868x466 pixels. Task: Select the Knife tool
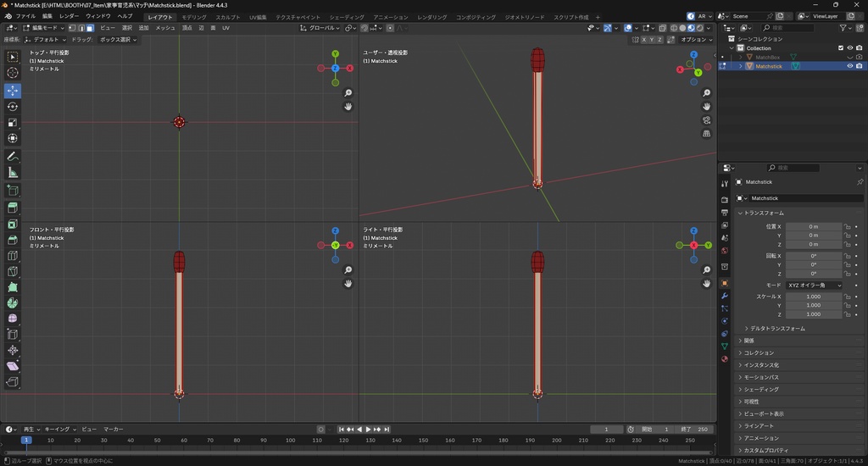pos(12,272)
